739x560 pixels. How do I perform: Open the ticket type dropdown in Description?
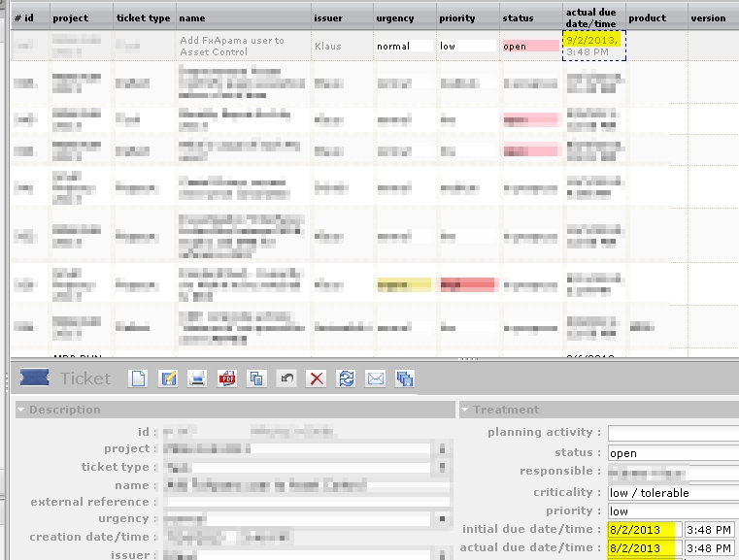point(442,467)
